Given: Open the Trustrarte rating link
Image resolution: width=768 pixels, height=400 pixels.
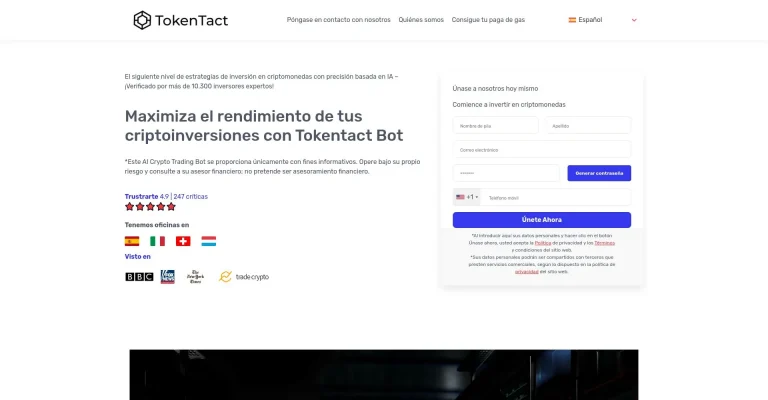Looking at the screenshot, I should pos(142,196).
